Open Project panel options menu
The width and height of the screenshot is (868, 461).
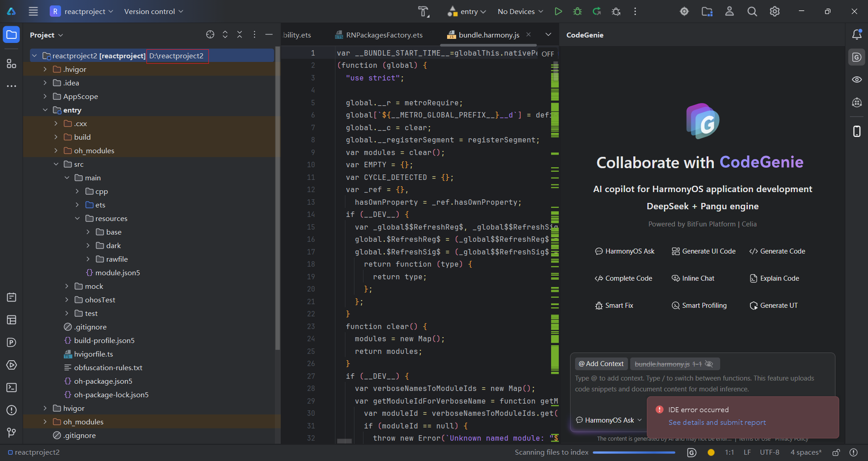pos(255,34)
